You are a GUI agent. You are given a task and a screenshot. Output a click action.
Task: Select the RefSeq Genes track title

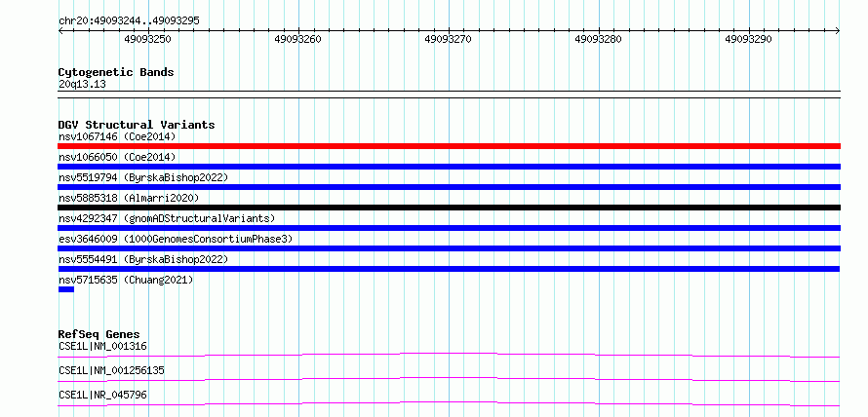99,334
